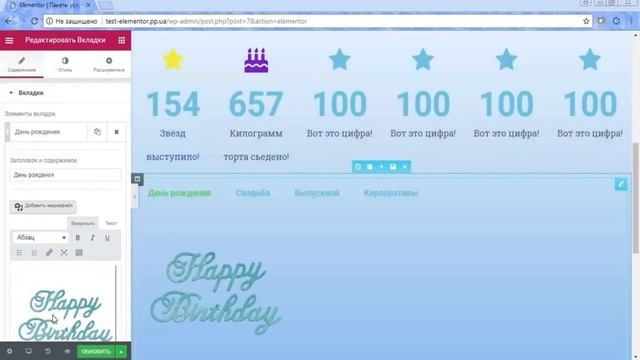Screen dimensions: 640x360
Task: Click the Звёзд выступило text
Action: tap(173, 144)
